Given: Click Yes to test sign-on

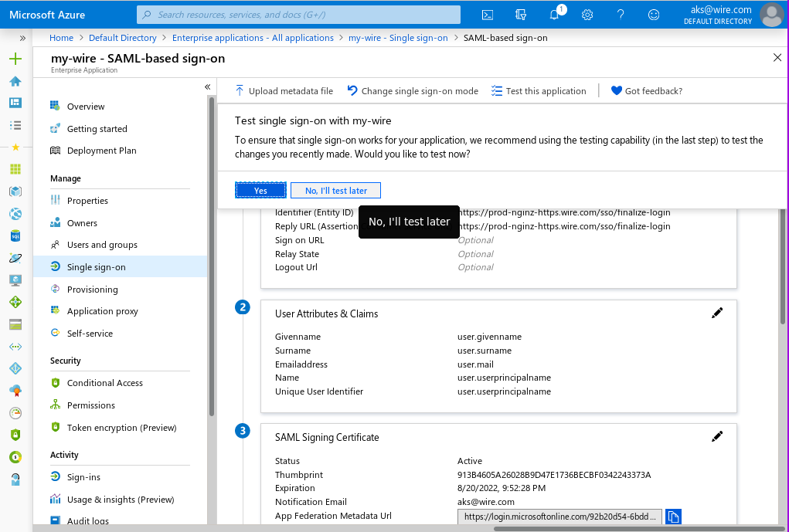Looking at the screenshot, I should pos(260,191).
